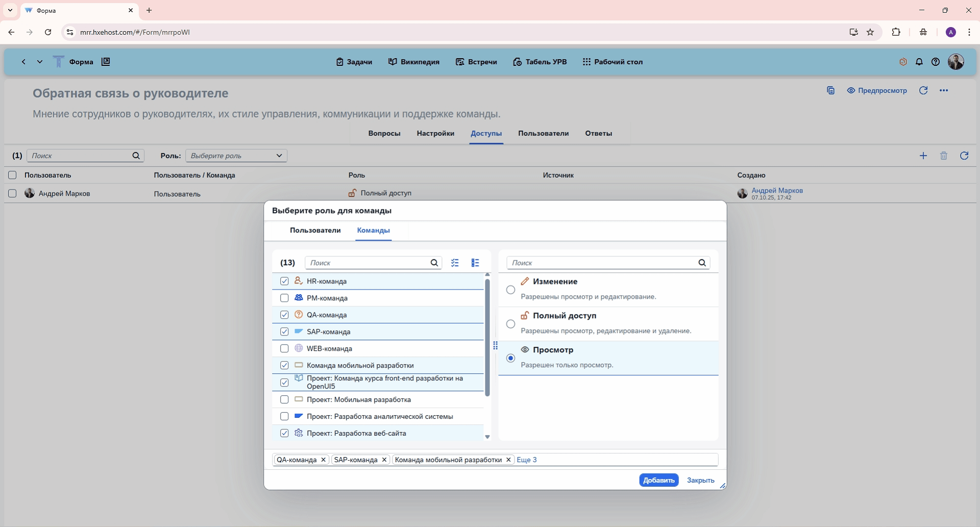Click the plus icon to add access
980x527 pixels.
click(x=923, y=156)
